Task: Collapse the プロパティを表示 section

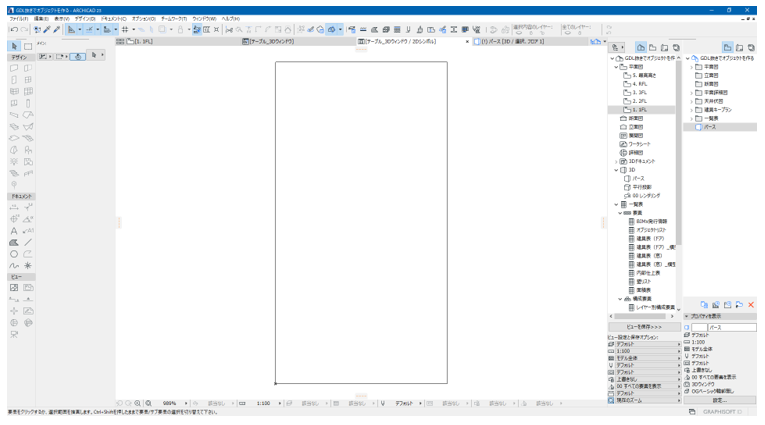Action: click(686, 317)
